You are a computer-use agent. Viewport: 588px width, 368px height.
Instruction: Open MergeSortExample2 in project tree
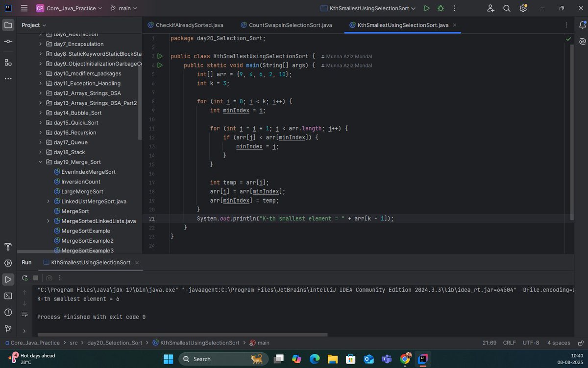tap(87, 241)
